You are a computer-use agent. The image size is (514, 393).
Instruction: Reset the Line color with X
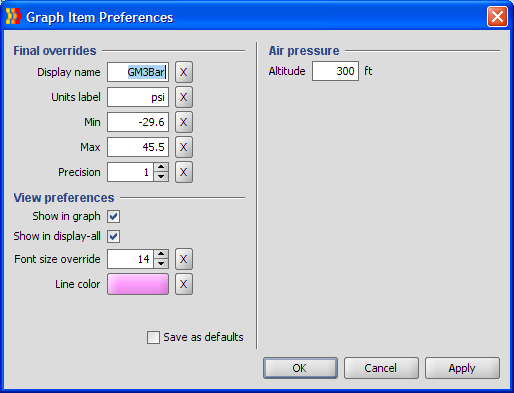[x=184, y=284]
